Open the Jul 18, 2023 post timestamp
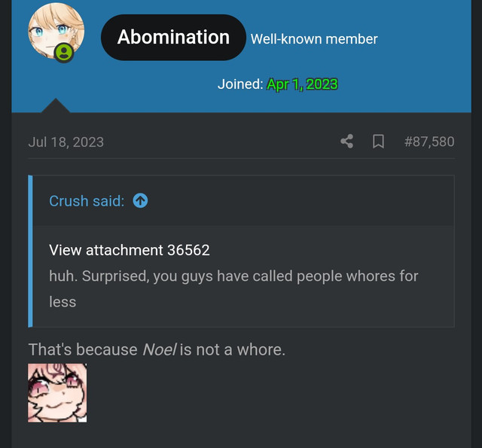Screen dimensions: 482x448 tap(66, 142)
